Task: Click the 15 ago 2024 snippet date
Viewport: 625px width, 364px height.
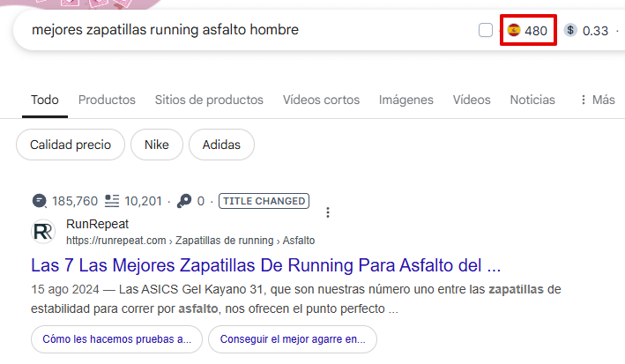Action: pyautogui.click(x=65, y=289)
